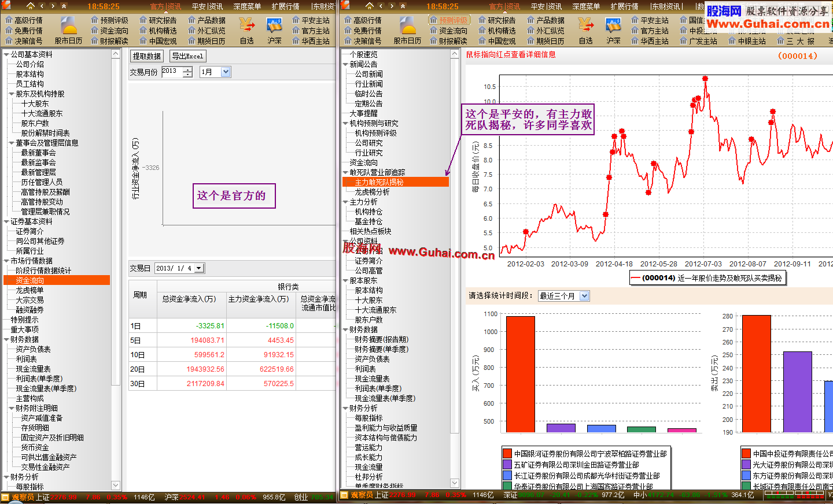Click the right window tree scrollbar up arrow

(x=455, y=54)
